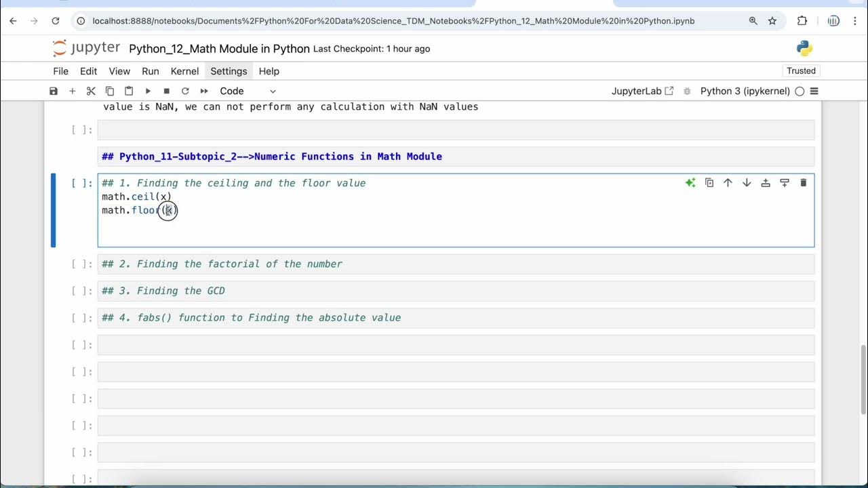Move active cell down using the arrow icon
The width and height of the screenshot is (868, 488).
click(x=747, y=183)
